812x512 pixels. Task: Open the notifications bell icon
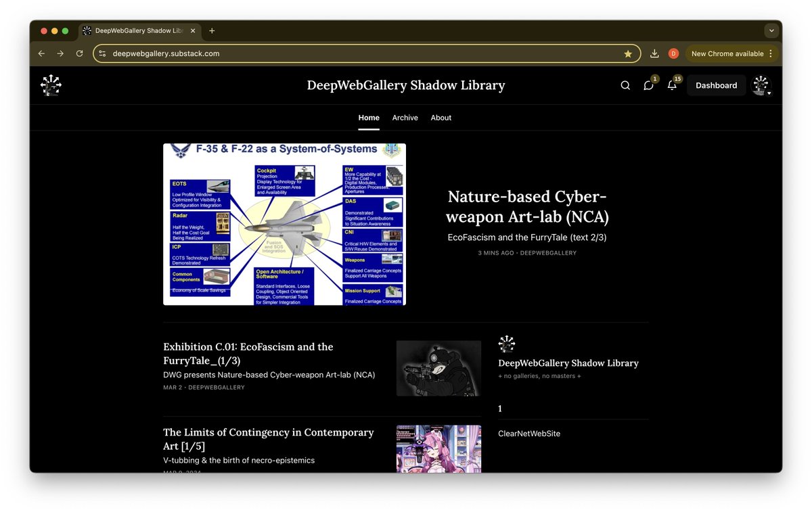[672, 85]
